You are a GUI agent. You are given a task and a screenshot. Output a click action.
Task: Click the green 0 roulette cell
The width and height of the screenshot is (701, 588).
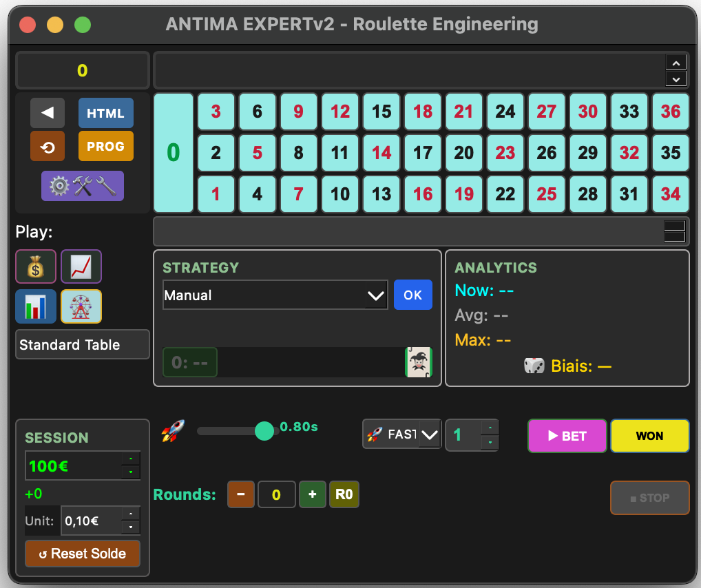(174, 152)
